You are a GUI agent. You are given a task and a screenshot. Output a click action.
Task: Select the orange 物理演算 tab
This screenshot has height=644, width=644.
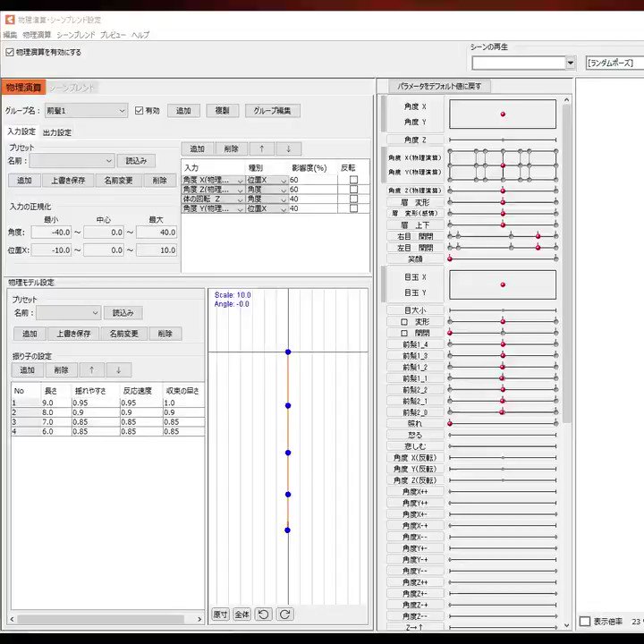(x=23, y=88)
